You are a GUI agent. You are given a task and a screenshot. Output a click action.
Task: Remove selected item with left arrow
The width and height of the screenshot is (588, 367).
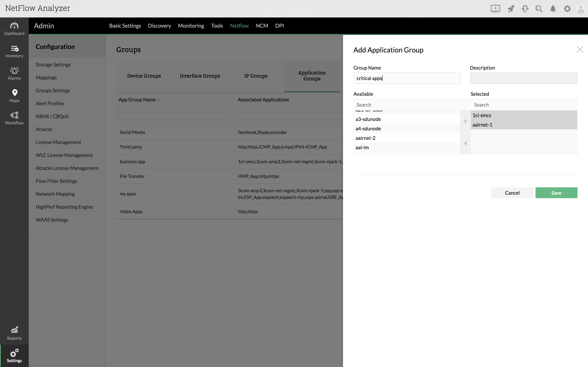point(465,143)
